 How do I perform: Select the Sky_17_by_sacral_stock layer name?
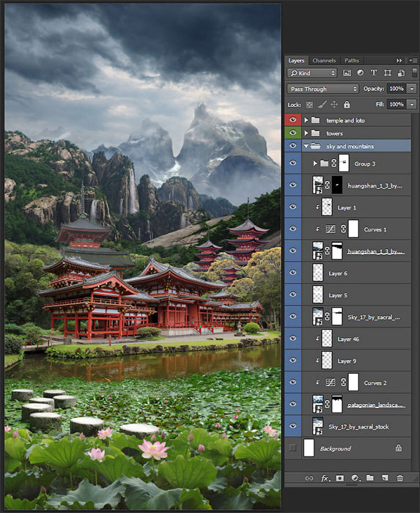pyautogui.click(x=358, y=427)
